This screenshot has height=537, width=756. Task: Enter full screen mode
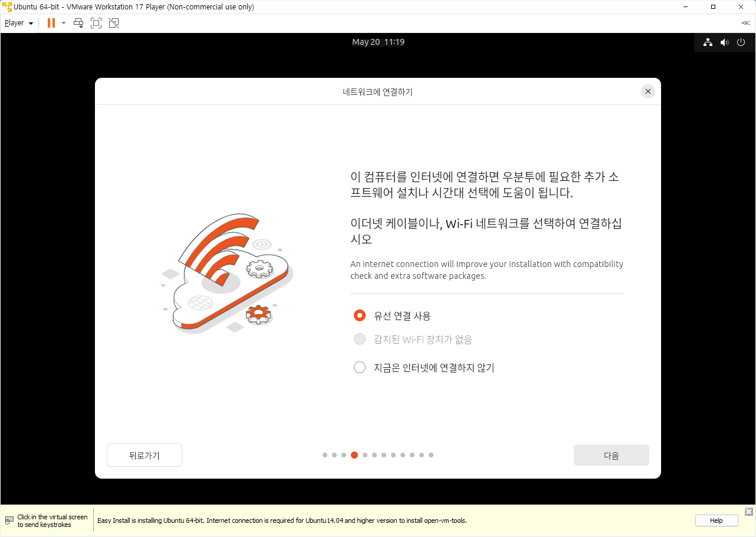pos(96,23)
